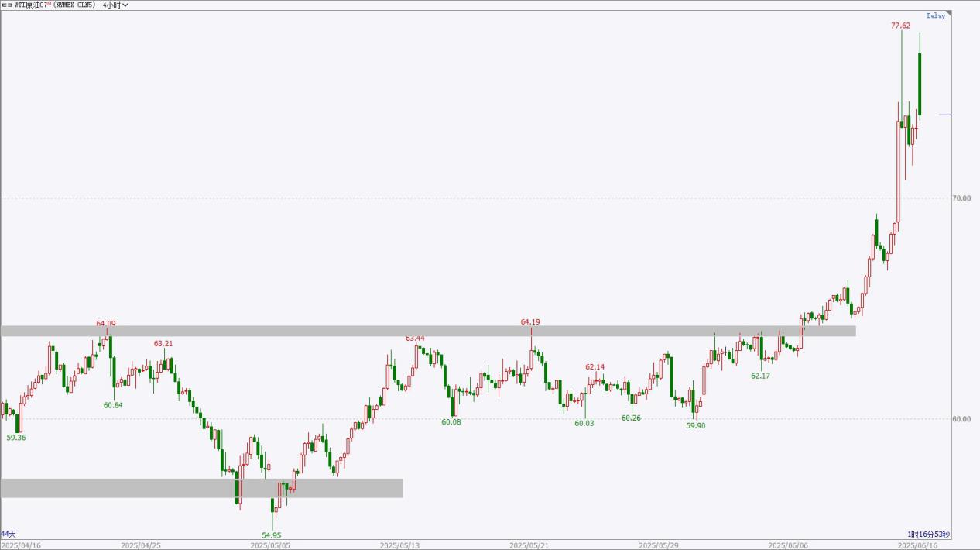Image resolution: width=980 pixels, height=550 pixels.
Task: Select the upper gray resistance zone rectangle
Action: (428, 331)
